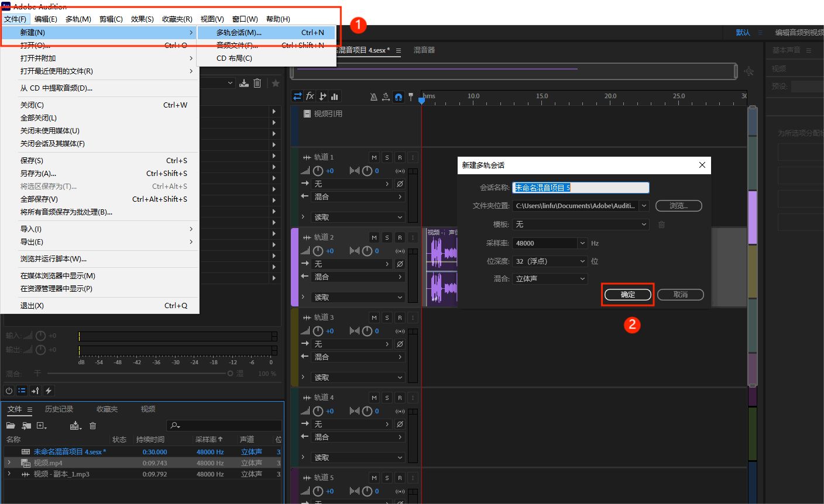Click the marker pin icon above tracks
The height and width of the screenshot is (504, 824).
tap(411, 96)
